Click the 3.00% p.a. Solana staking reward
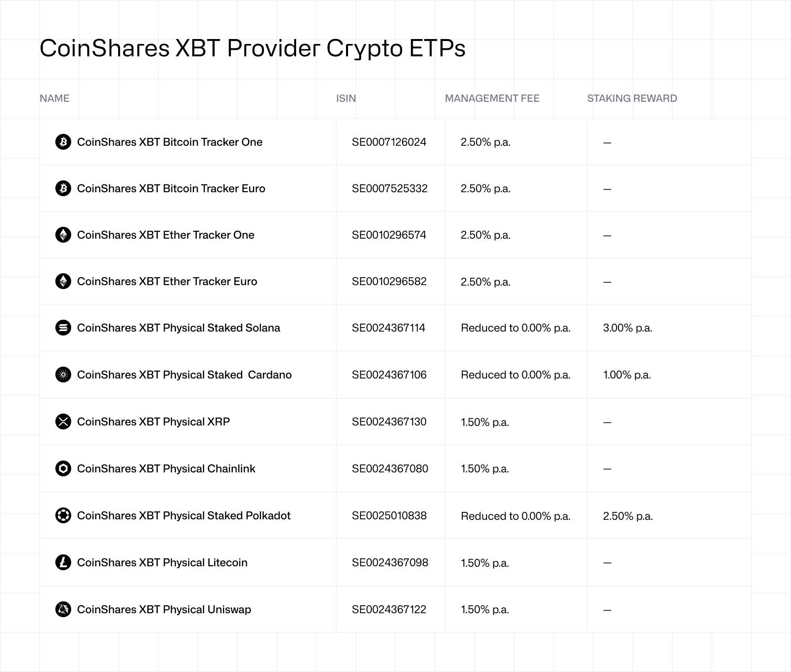 [628, 328]
